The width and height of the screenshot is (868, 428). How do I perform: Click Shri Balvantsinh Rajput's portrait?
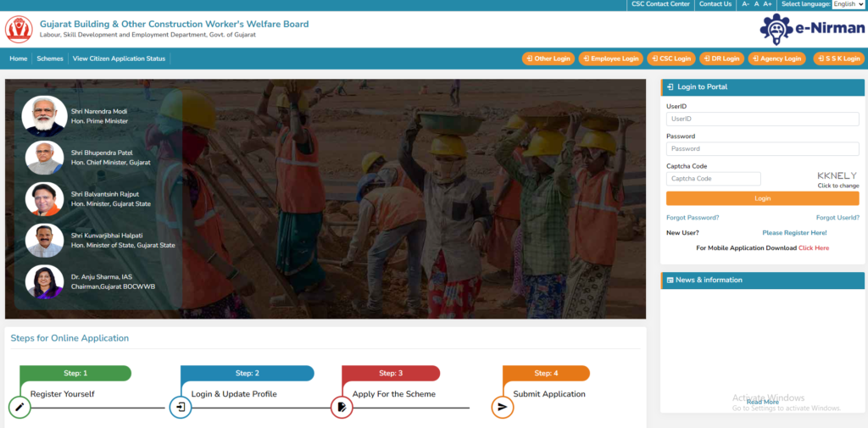(x=44, y=199)
